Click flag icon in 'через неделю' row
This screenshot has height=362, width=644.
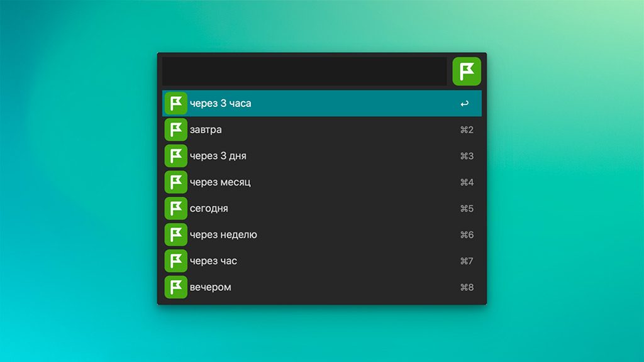[176, 235]
